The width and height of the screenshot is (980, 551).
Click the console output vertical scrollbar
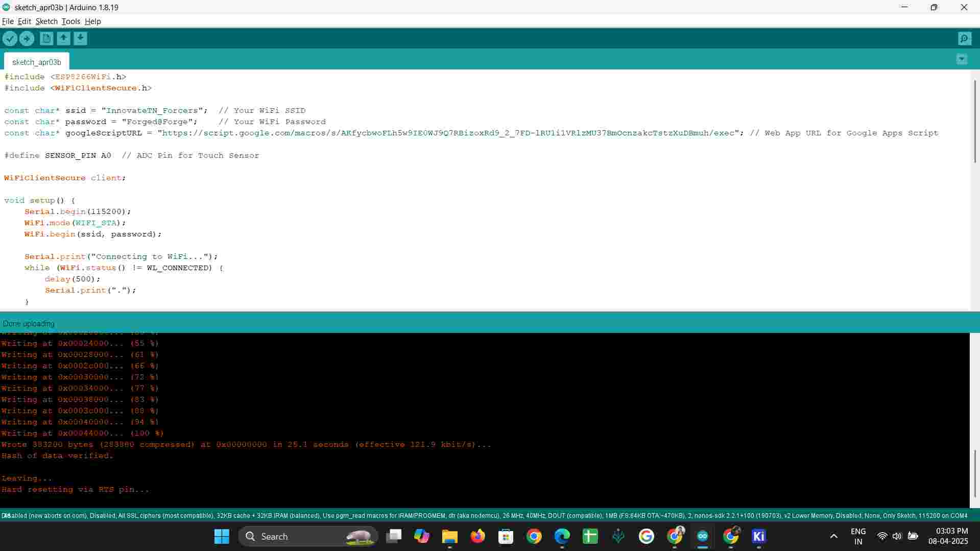pyautogui.click(x=975, y=473)
